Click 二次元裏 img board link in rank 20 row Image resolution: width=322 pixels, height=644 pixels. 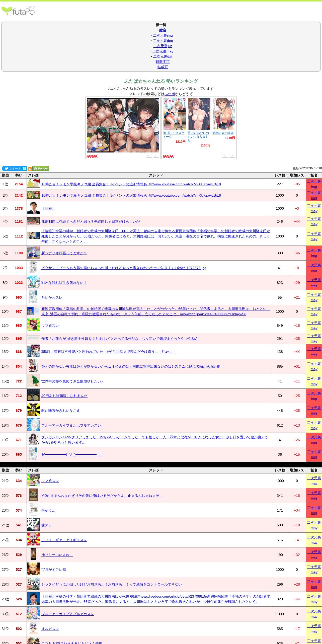(x=314, y=454)
